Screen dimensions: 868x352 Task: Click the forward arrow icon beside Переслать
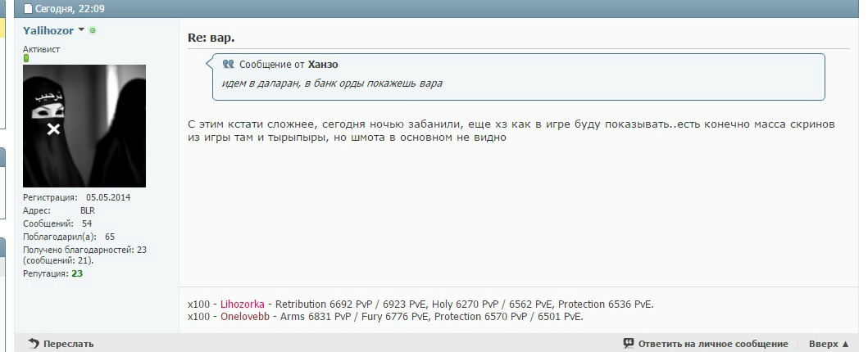(33, 344)
